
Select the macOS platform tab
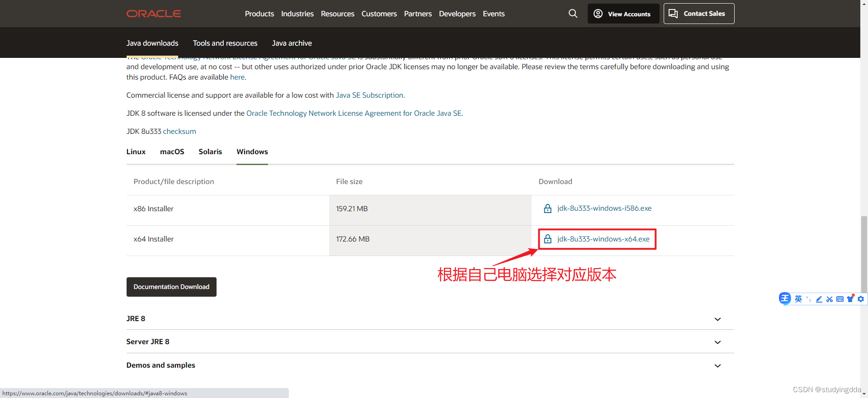pyautogui.click(x=172, y=152)
